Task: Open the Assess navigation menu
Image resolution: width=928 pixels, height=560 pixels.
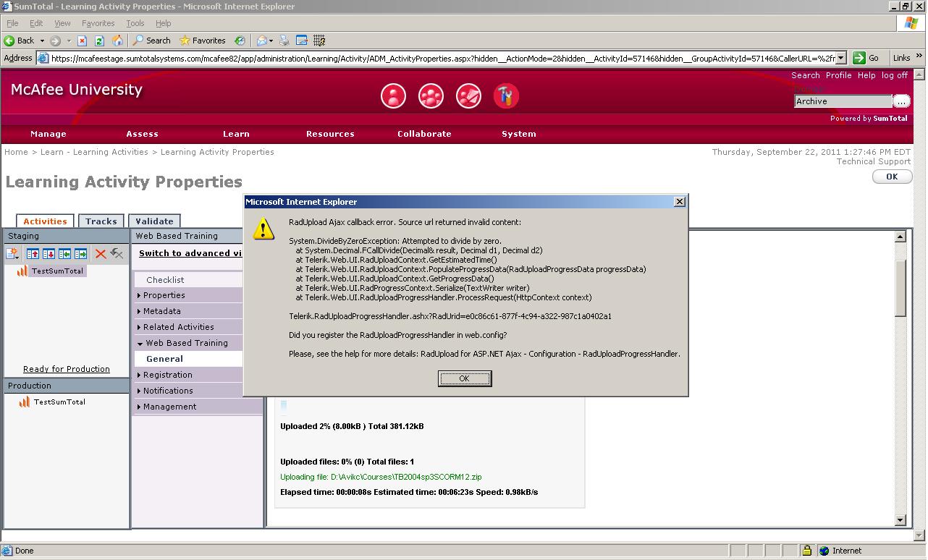Action: point(142,134)
